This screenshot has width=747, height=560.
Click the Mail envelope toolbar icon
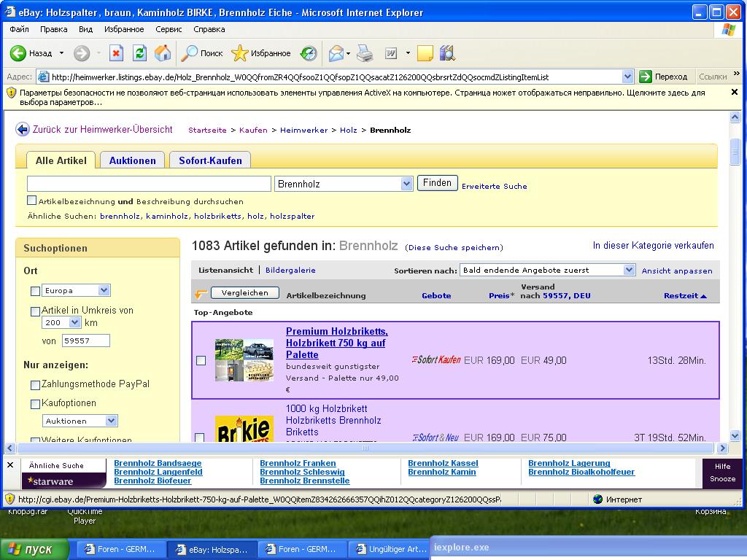click(x=336, y=52)
